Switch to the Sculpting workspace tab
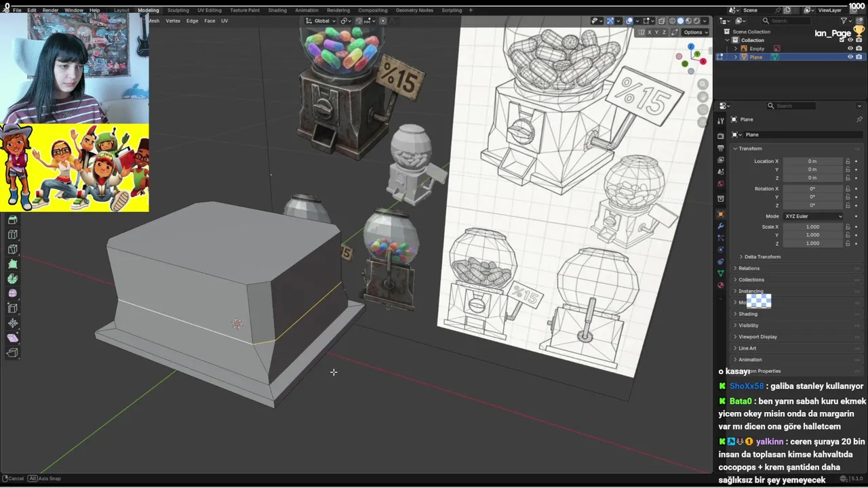Image resolution: width=868 pixels, height=488 pixels. [178, 10]
